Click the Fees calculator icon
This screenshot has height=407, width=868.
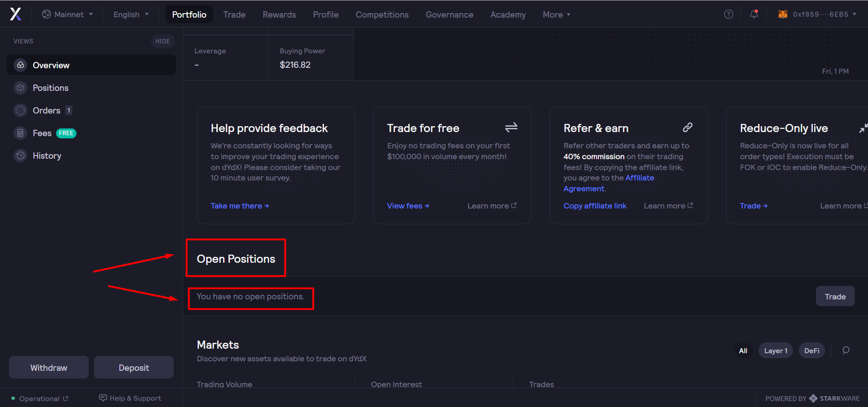(20, 133)
